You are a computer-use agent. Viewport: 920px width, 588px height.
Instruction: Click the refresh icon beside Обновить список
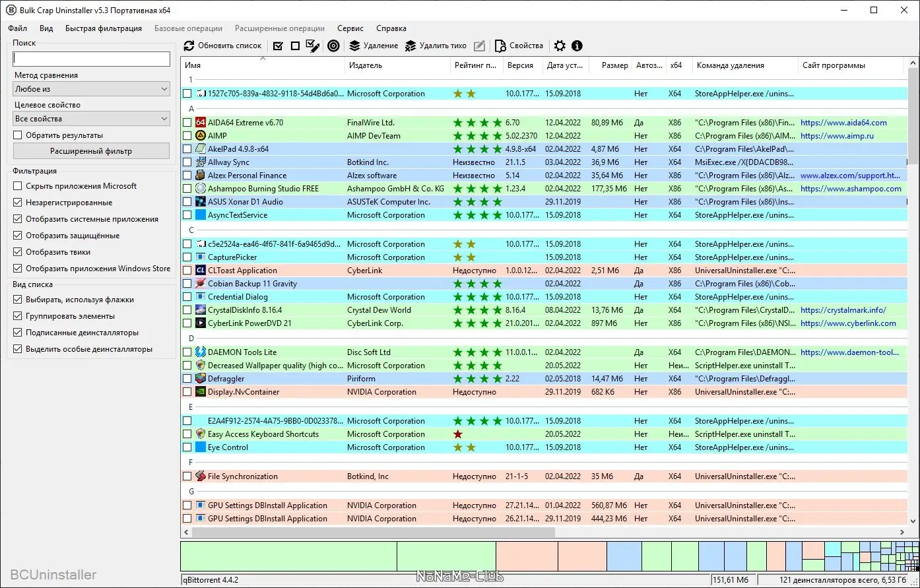pos(189,46)
